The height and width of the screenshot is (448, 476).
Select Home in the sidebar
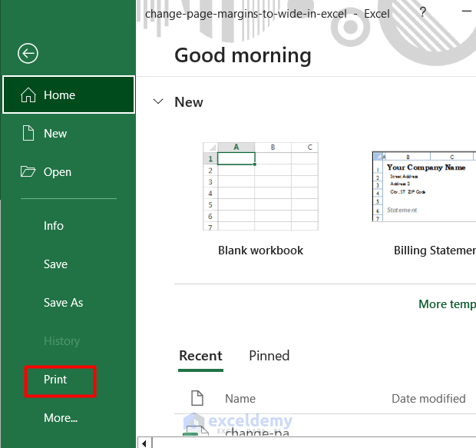68,95
